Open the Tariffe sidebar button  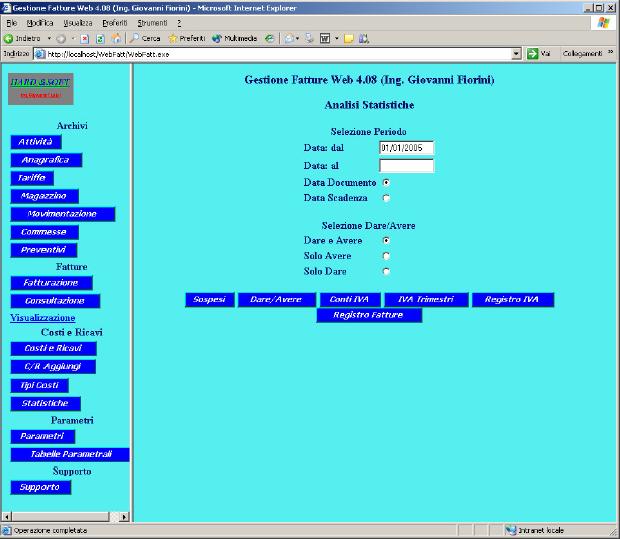click(x=32, y=178)
